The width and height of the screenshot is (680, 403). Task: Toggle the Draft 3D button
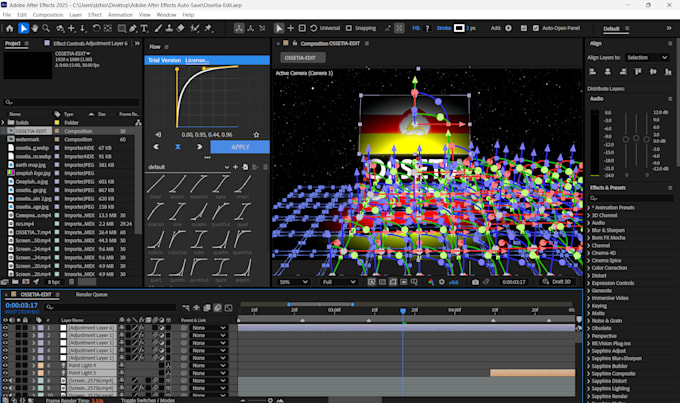(556, 282)
